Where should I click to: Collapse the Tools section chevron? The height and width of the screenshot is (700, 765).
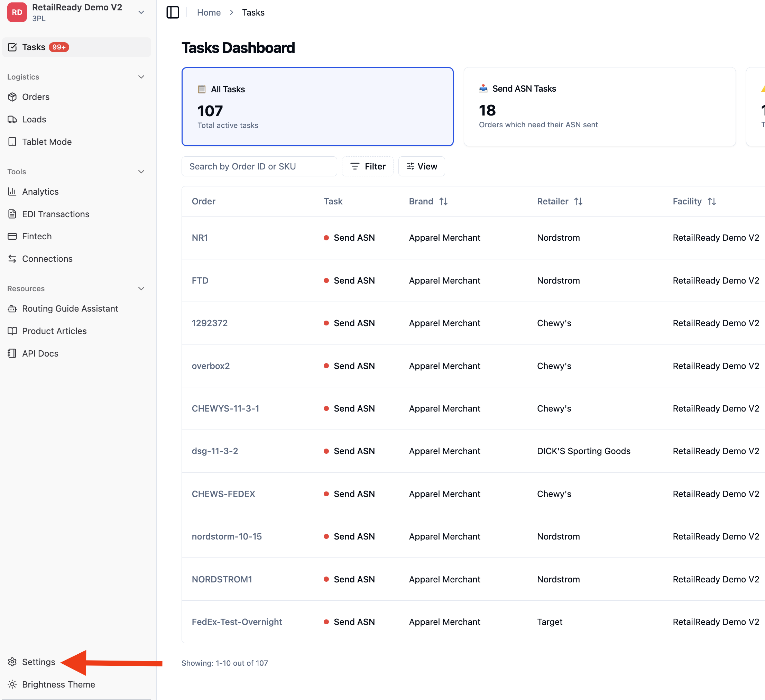tap(141, 172)
